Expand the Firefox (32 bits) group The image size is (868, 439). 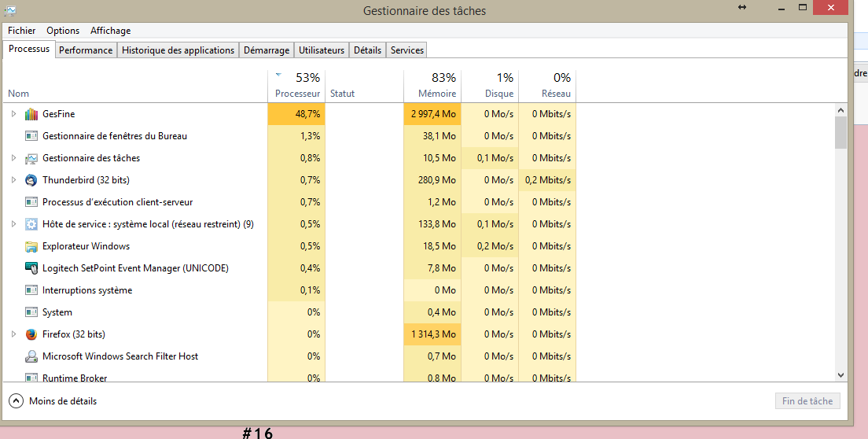[x=14, y=334]
